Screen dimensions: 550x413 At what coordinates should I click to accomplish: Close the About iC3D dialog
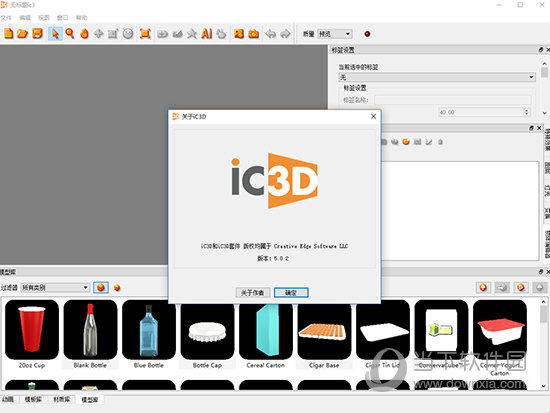(374, 116)
